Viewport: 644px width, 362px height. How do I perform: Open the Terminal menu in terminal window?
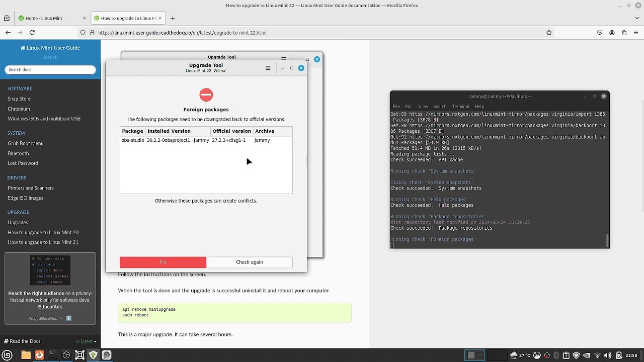tap(460, 107)
